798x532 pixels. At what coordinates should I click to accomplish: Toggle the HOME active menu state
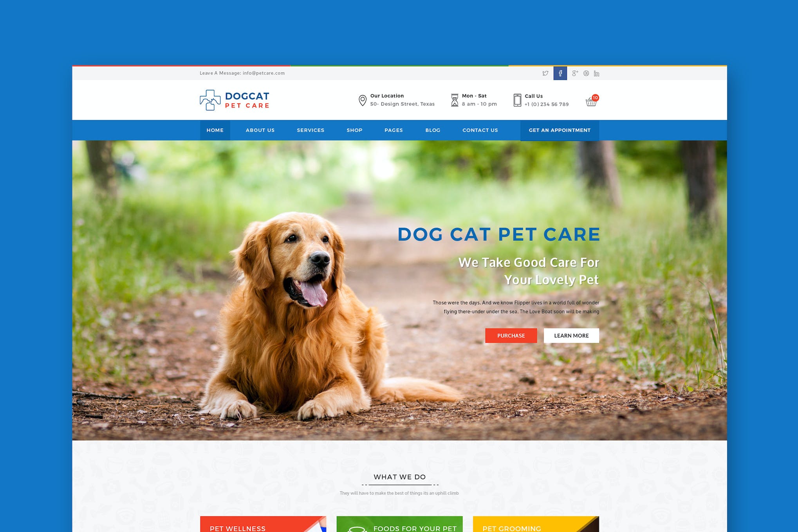[x=214, y=130]
